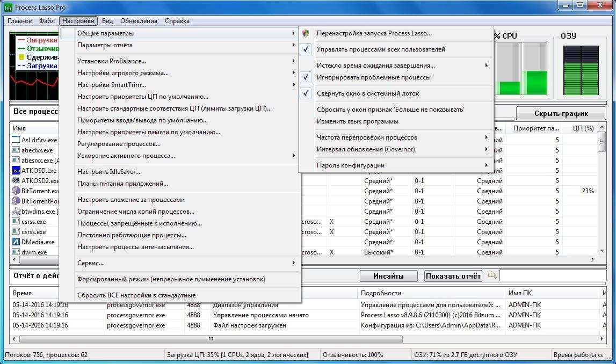The image size is (616, 364).
Task: Click the Process Lasso title bar icon
Action: coord(8,7)
